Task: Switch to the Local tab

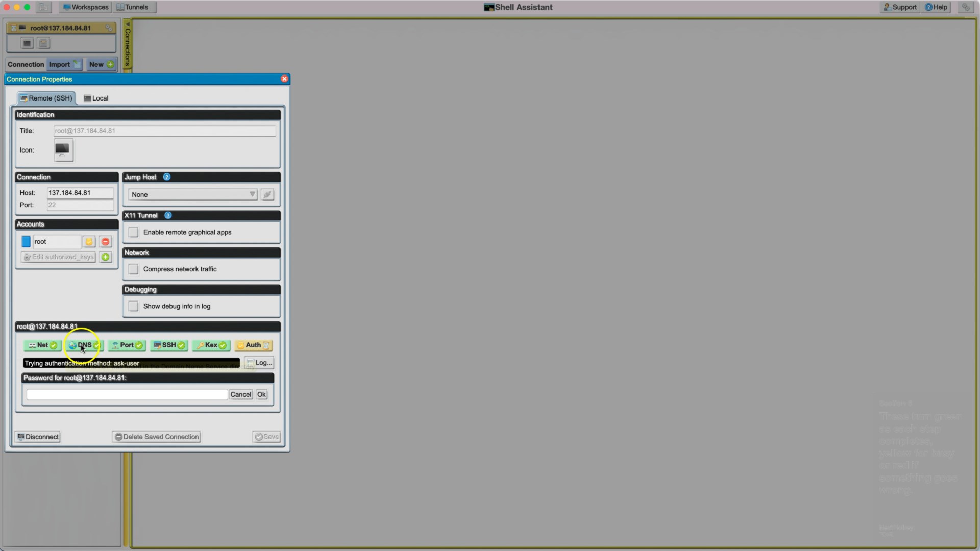Action: point(96,98)
